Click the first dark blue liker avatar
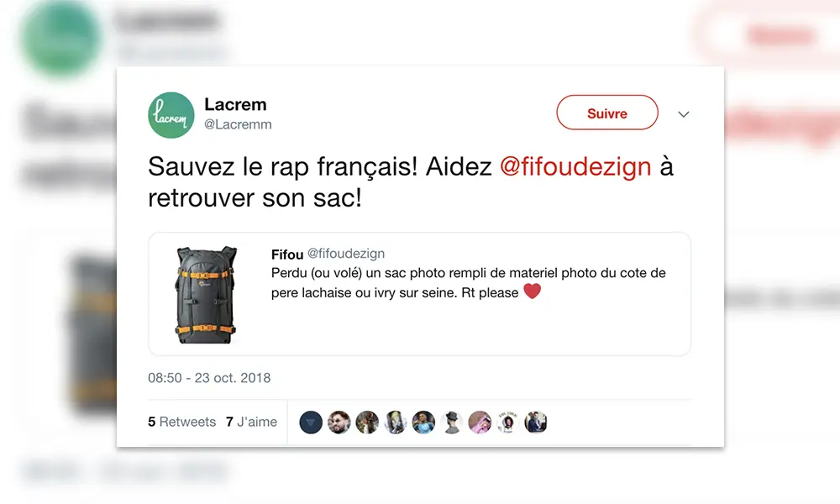840x504 pixels. click(311, 423)
